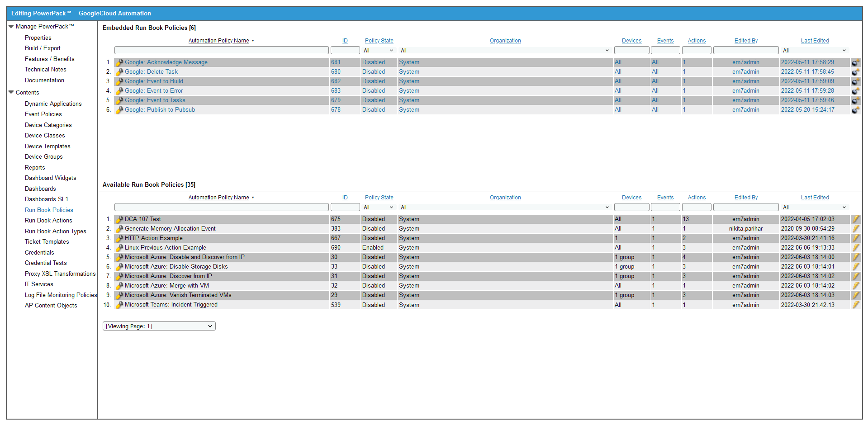Sort available policies by Edited By
The image size is (868, 425).
point(746,198)
